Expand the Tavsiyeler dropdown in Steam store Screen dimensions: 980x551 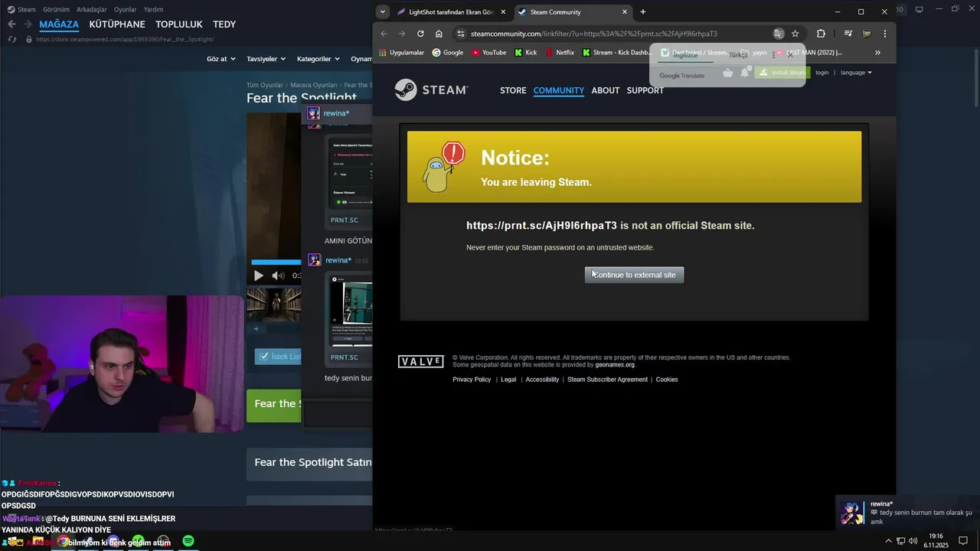[x=266, y=59]
